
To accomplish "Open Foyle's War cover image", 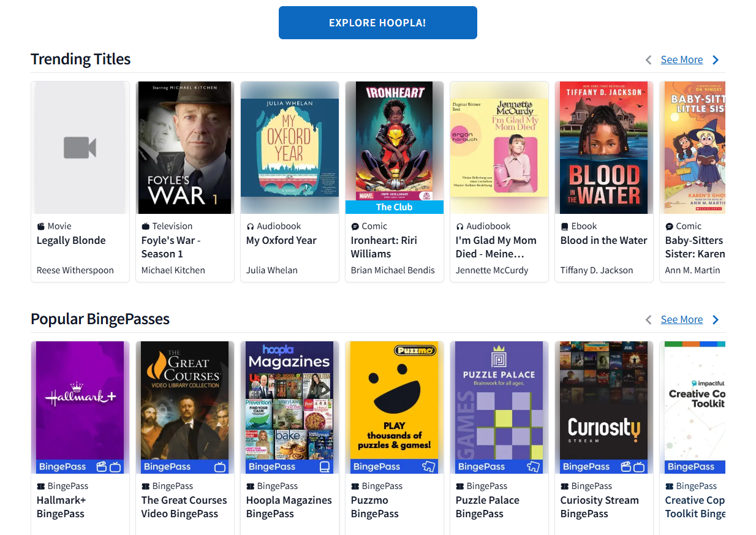I will 185,148.
